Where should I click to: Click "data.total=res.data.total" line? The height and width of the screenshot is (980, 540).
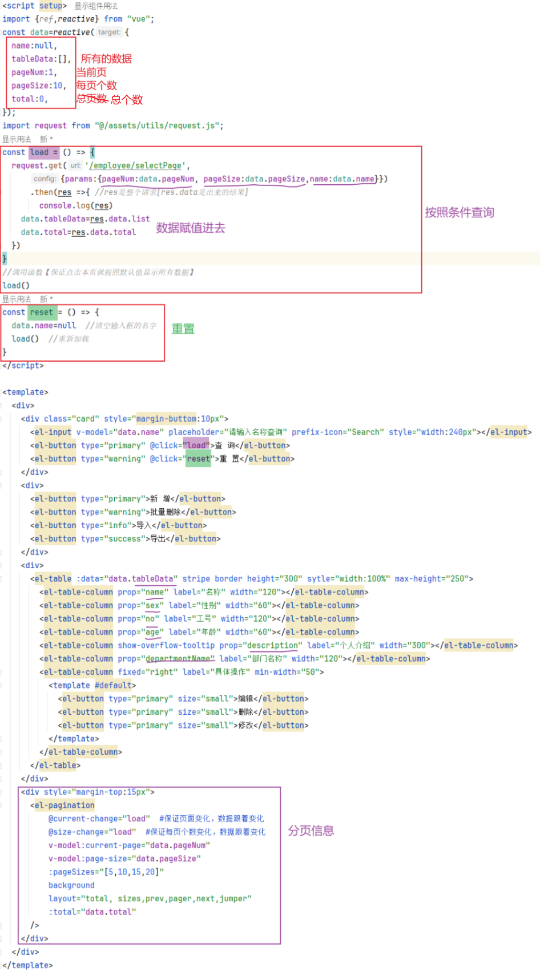tap(79, 232)
